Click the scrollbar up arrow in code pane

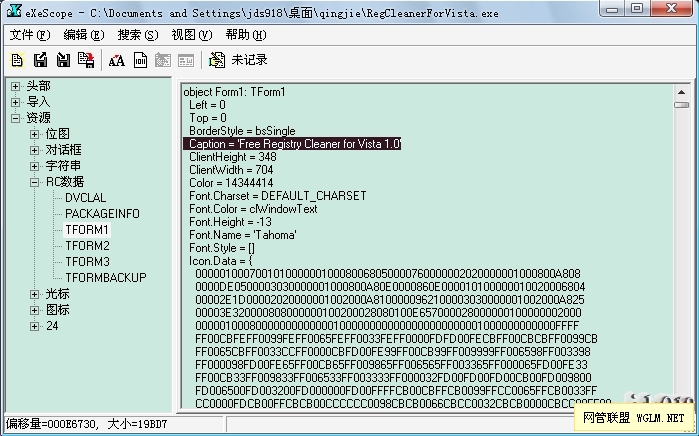(681, 92)
